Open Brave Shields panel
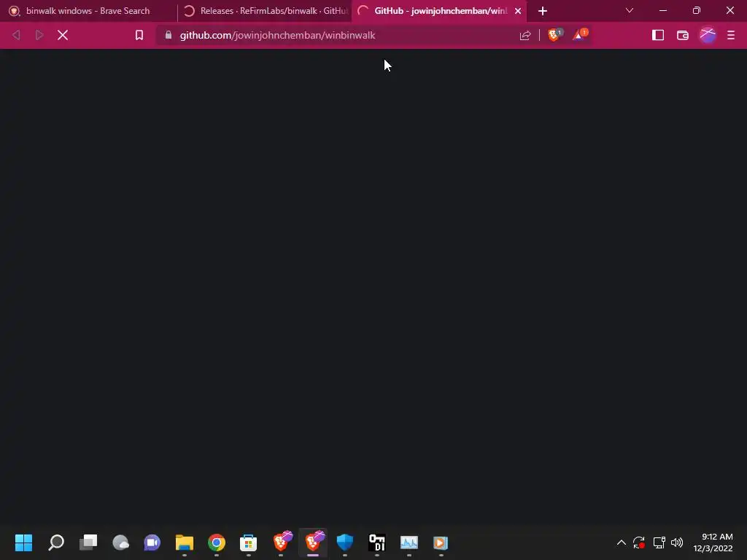 (x=554, y=35)
